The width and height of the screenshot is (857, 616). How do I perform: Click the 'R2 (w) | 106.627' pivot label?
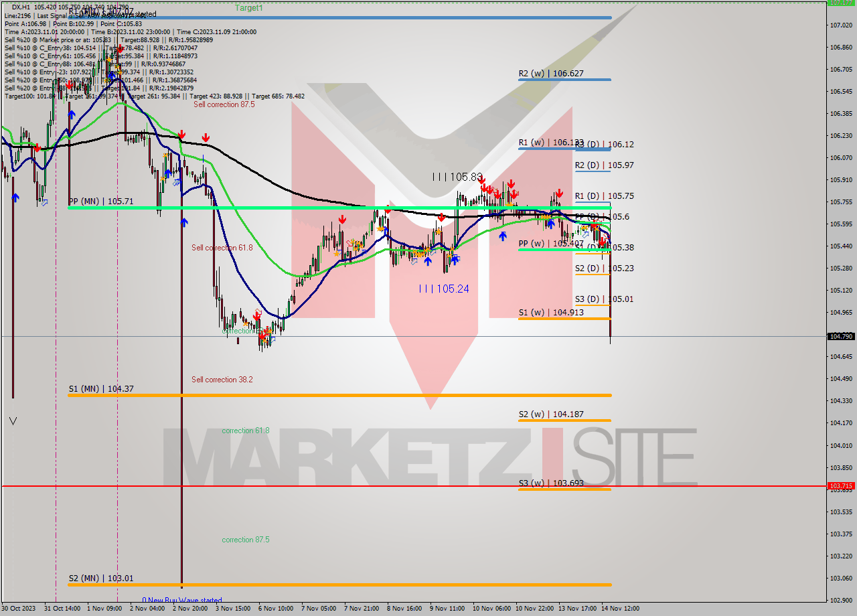[x=551, y=74]
